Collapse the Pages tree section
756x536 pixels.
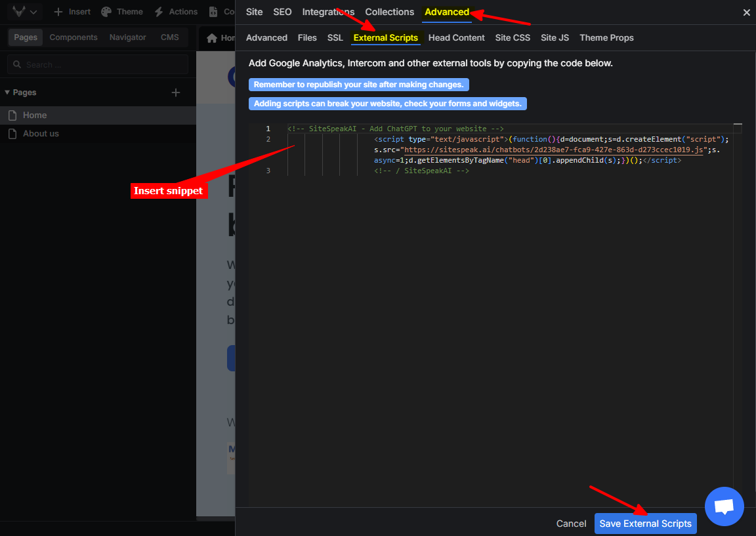point(7,93)
